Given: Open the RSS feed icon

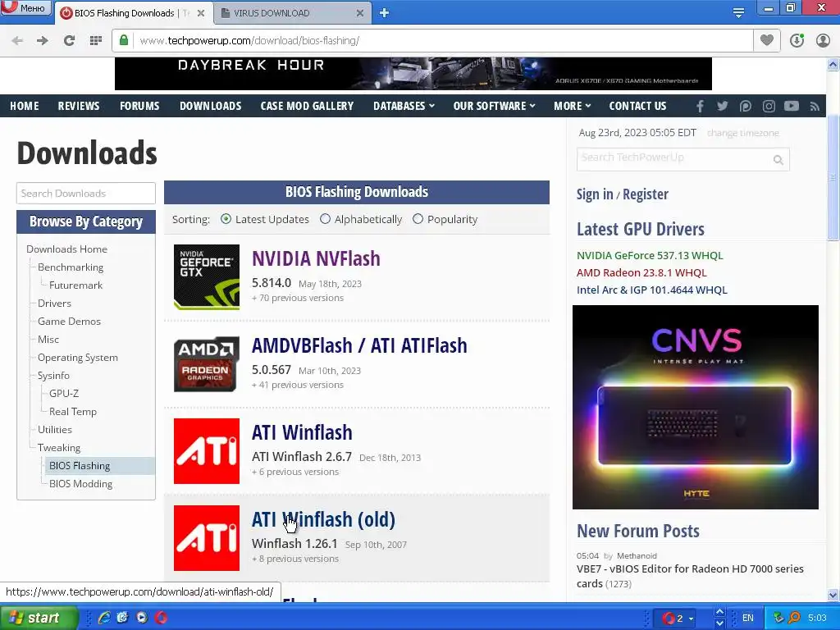Looking at the screenshot, I should click(x=815, y=106).
